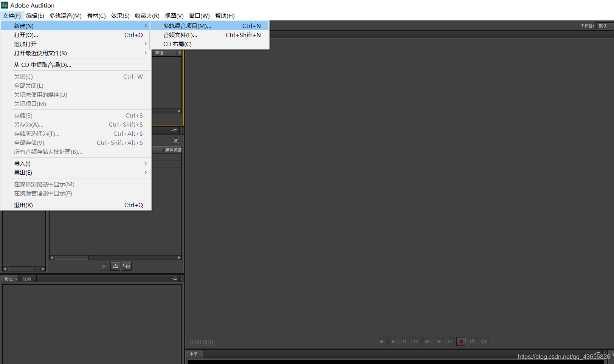
Task: Click the file filter funnel icon
Action: coord(176,141)
